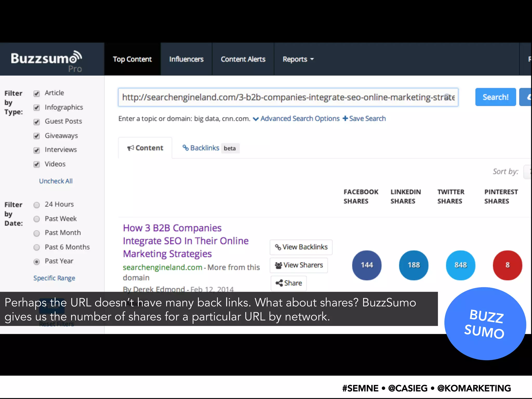The width and height of the screenshot is (532, 399).
Task: Click the PINTEREST SHARES column header
Action: [x=501, y=197]
